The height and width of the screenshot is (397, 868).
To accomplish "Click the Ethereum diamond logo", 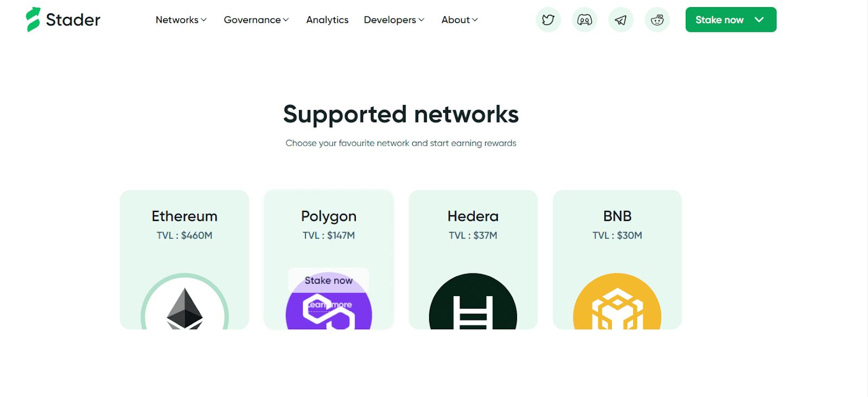I will click(184, 302).
